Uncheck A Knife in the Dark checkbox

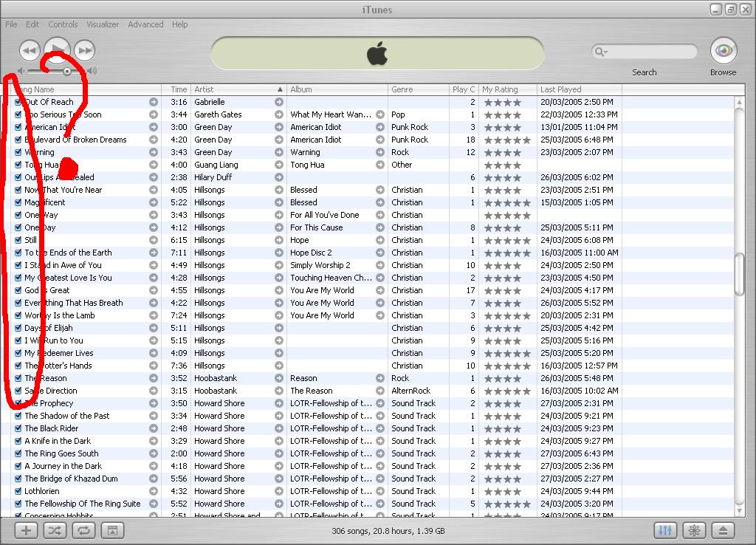point(18,441)
